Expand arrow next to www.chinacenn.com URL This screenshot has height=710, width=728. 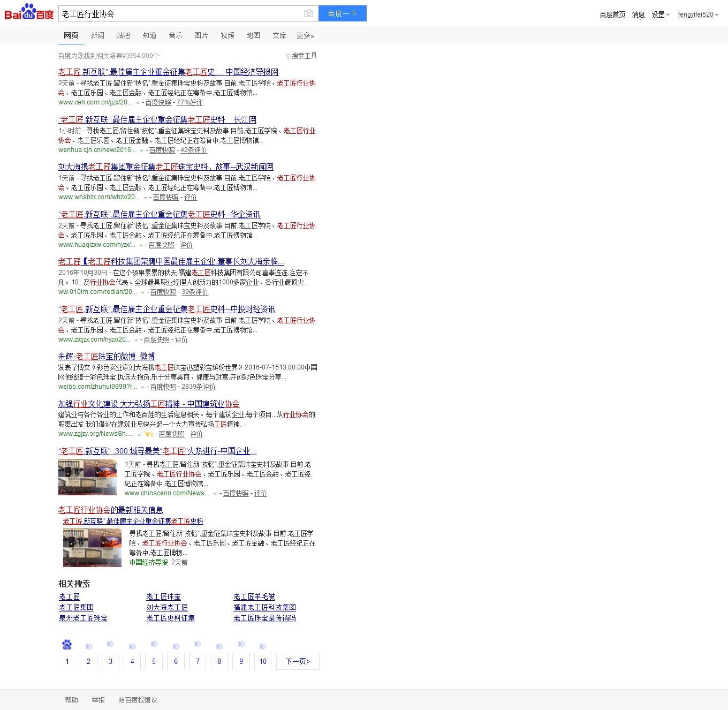pos(215,494)
